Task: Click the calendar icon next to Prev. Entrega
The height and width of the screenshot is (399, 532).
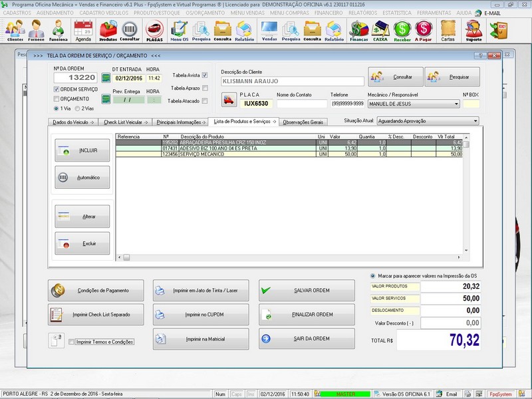Action: click(x=106, y=99)
